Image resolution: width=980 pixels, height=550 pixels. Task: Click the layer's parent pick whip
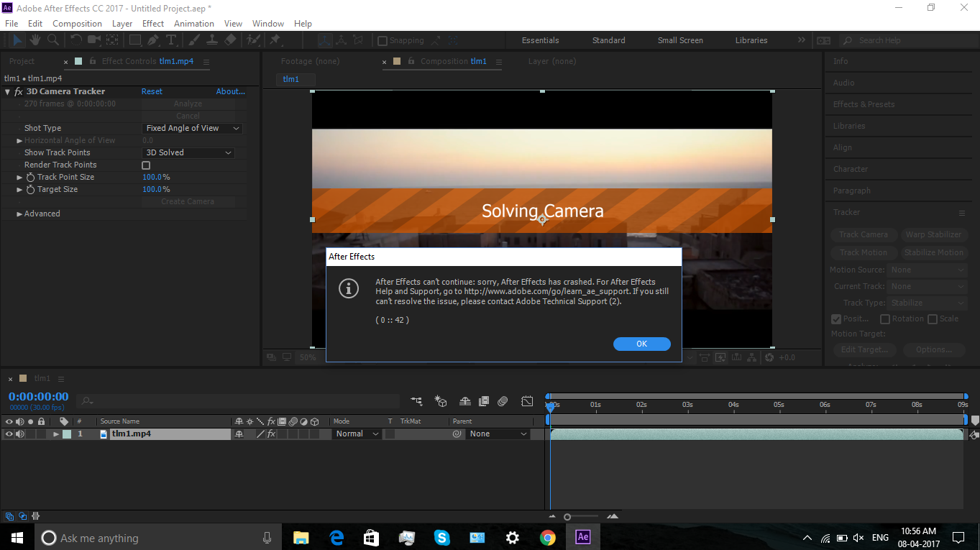point(457,434)
